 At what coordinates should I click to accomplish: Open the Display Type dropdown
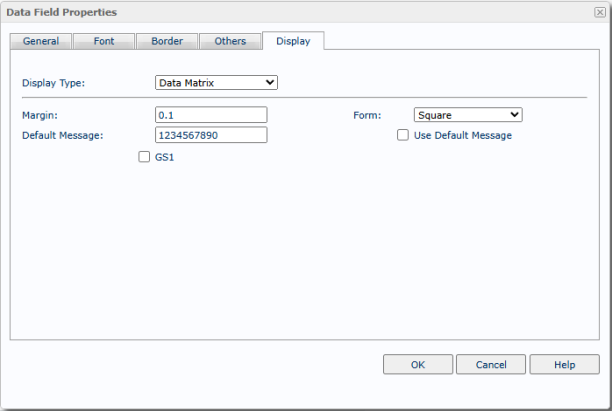point(216,82)
